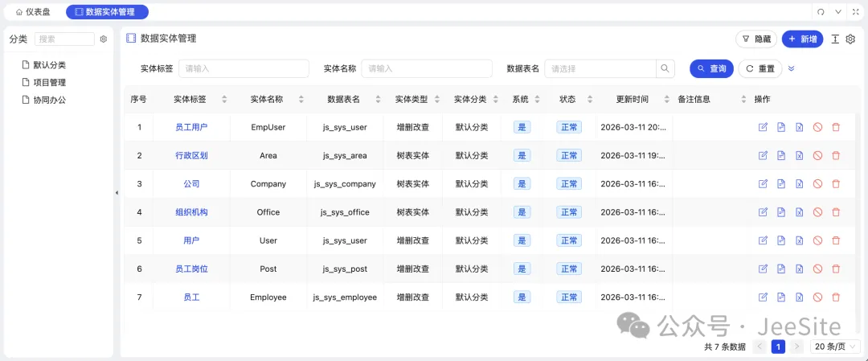Click the red delete icon for Area row
Screen dimensions: 868x361
click(x=836, y=155)
